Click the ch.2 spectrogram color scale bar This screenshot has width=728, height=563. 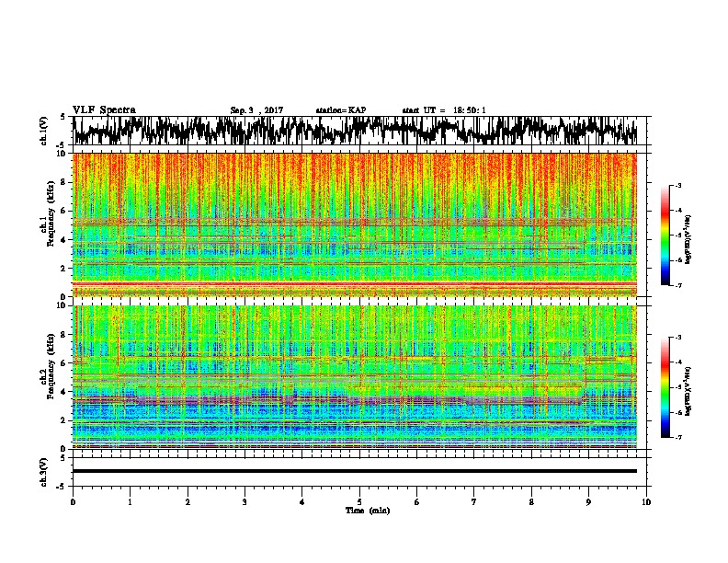click(x=665, y=387)
